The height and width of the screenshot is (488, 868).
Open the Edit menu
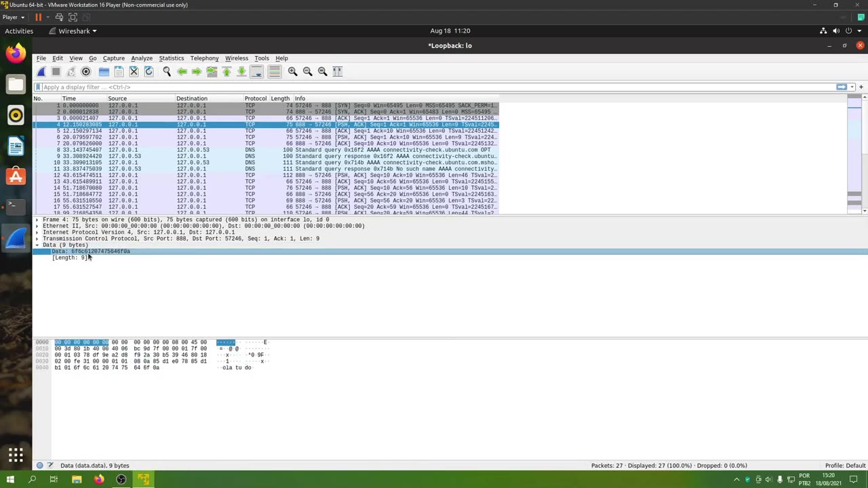(58, 58)
